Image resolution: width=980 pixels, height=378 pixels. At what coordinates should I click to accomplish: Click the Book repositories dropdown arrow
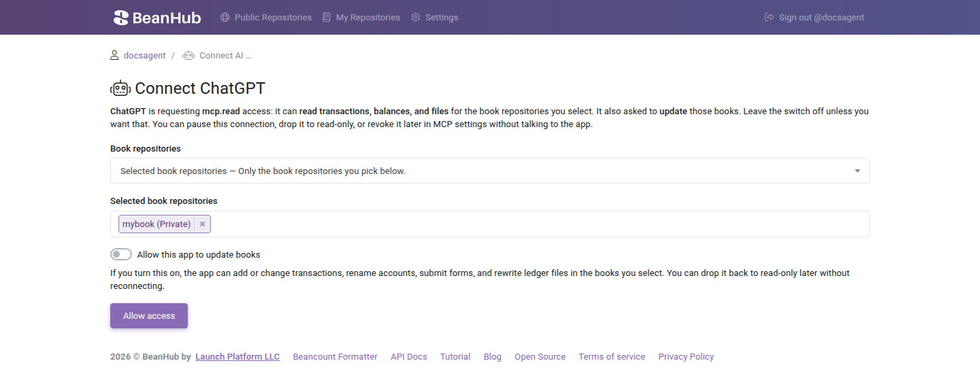857,171
